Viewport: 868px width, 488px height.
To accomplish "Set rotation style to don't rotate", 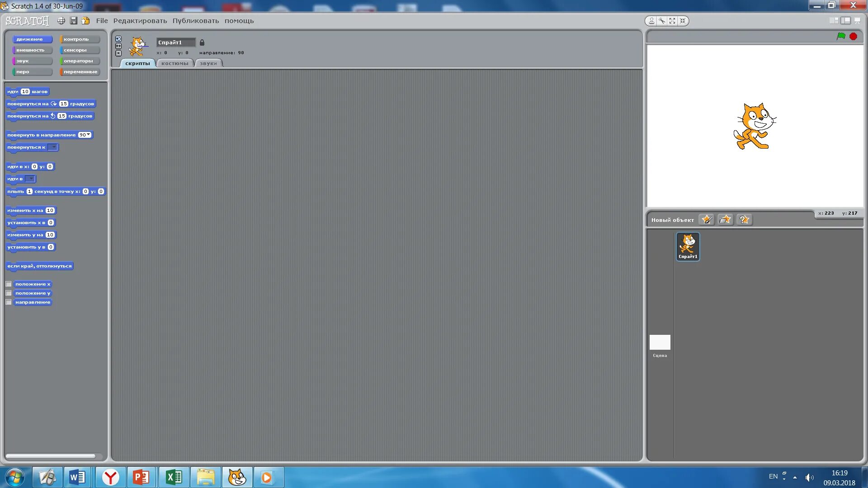I will (x=118, y=53).
